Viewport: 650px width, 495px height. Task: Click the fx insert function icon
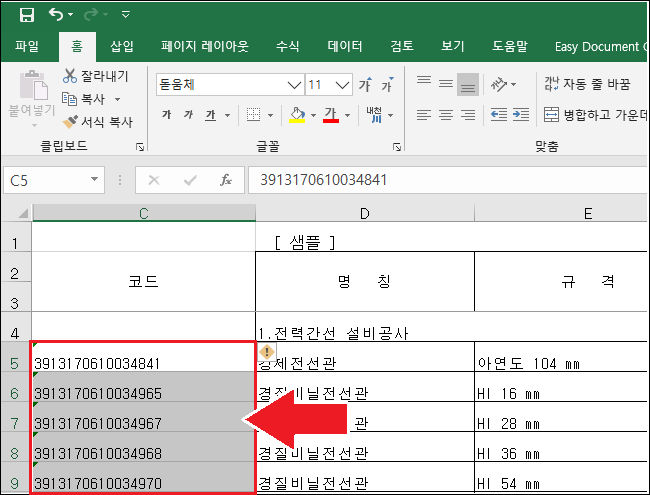226,180
